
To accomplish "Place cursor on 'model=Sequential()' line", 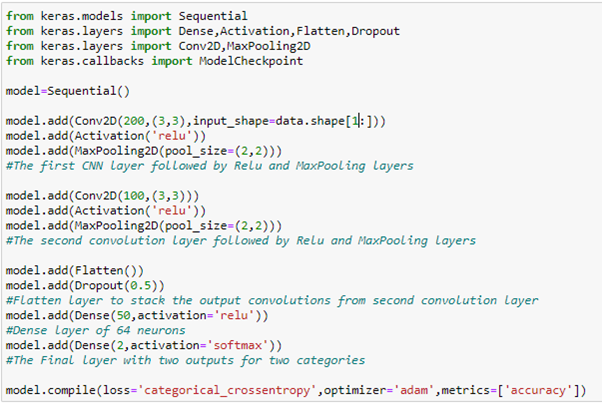I will [x=68, y=91].
